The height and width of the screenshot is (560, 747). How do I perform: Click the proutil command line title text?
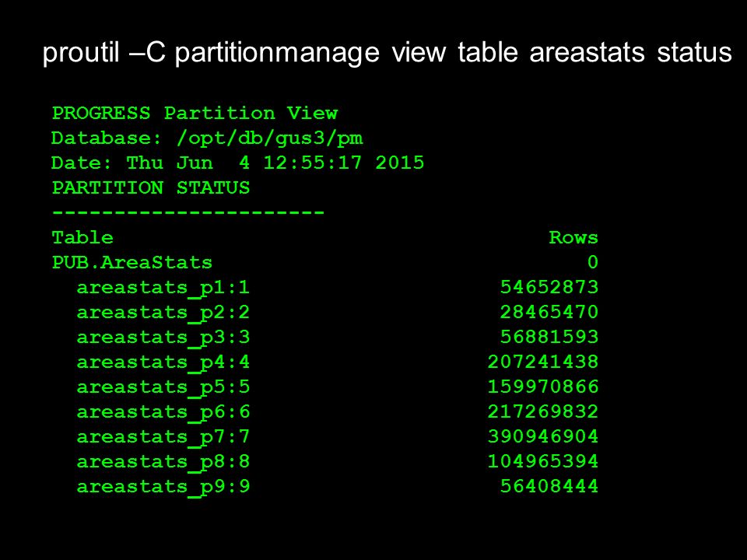387,52
